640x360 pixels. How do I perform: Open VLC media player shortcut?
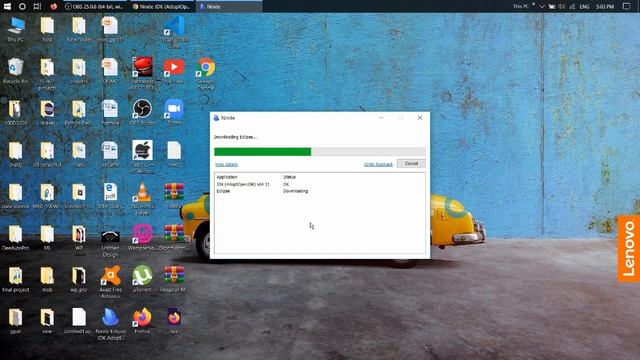click(x=142, y=198)
